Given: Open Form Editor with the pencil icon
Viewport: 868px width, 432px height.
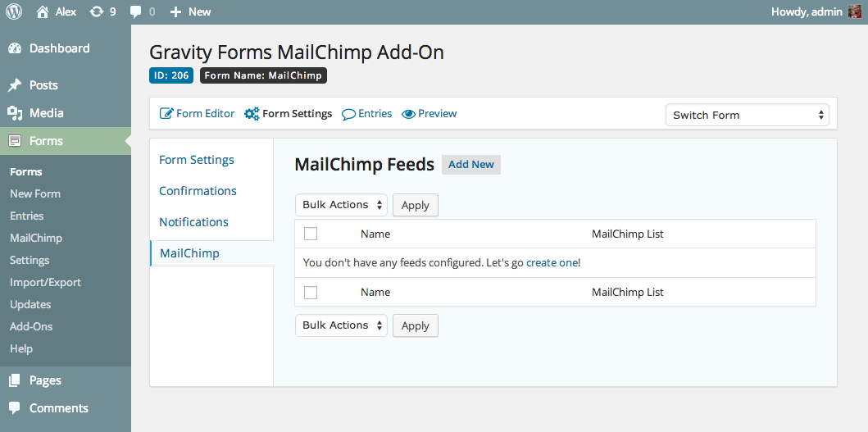Looking at the screenshot, I should click(166, 114).
